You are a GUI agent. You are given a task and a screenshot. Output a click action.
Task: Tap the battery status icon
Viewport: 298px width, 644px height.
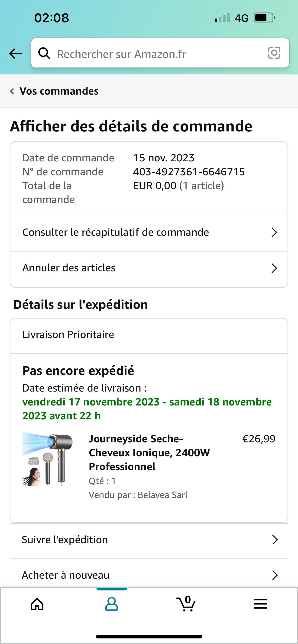pyautogui.click(x=264, y=18)
